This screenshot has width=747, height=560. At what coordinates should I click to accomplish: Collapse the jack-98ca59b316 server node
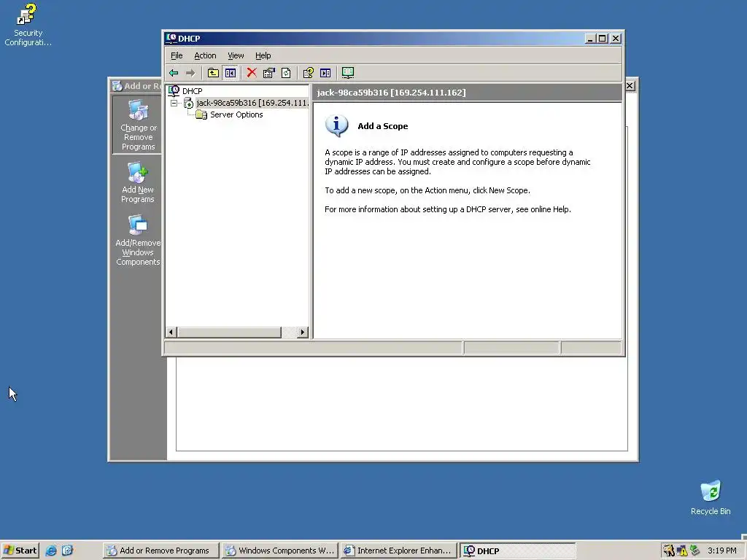[x=174, y=103]
